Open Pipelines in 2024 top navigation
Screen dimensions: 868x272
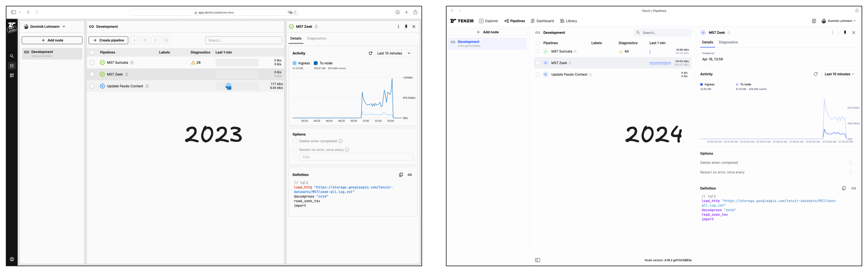tap(514, 21)
